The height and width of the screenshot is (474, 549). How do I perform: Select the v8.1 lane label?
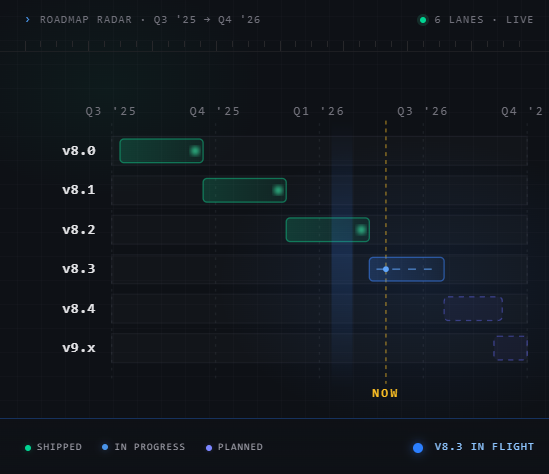pos(79,190)
